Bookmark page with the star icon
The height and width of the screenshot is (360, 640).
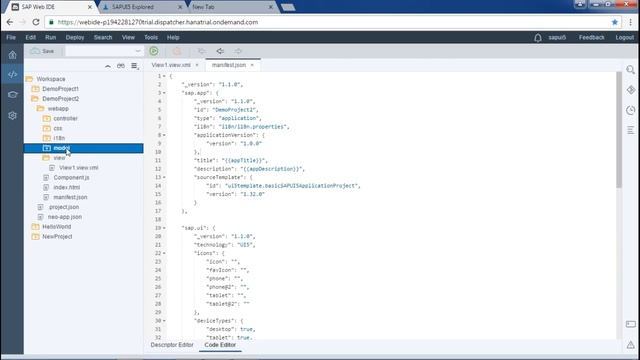click(615, 22)
